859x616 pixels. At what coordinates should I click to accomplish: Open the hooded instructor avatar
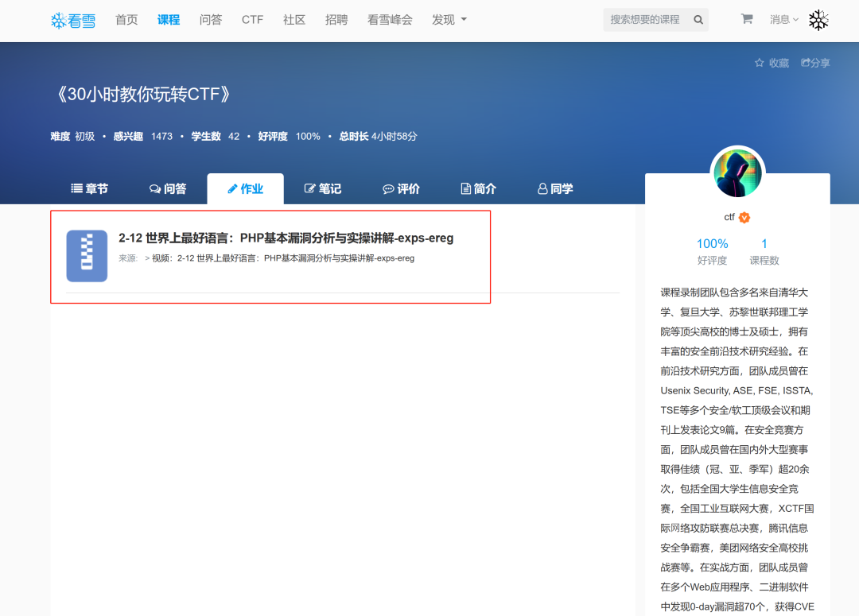tap(737, 172)
